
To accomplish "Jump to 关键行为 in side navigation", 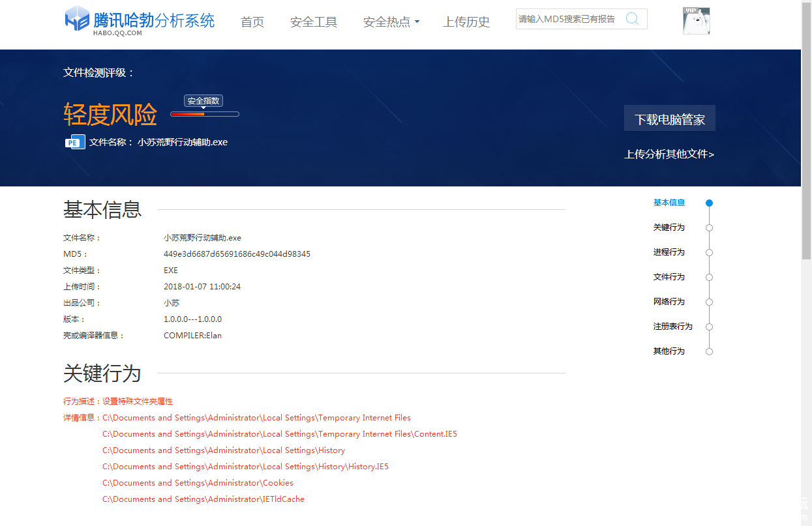I will click(x=669, y=227).
